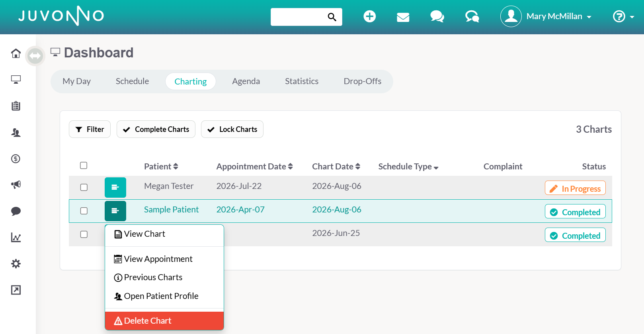Click the search magnifier icon
Screen dimensions: 644x334
tap(332, 17)
